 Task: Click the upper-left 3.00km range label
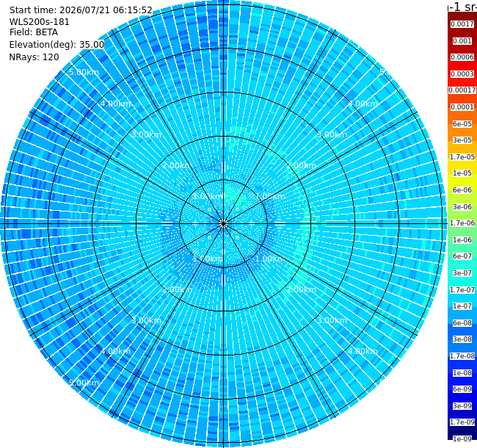click(146, 134)
